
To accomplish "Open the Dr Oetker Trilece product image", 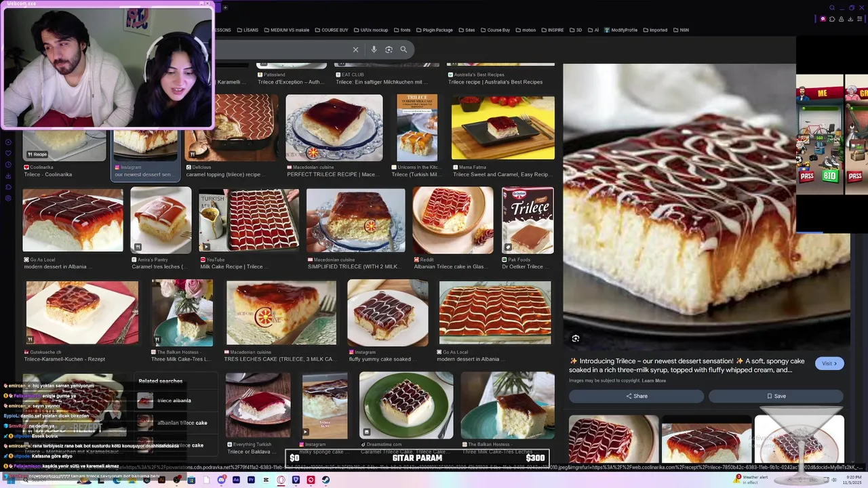I will tap(528, 221).
